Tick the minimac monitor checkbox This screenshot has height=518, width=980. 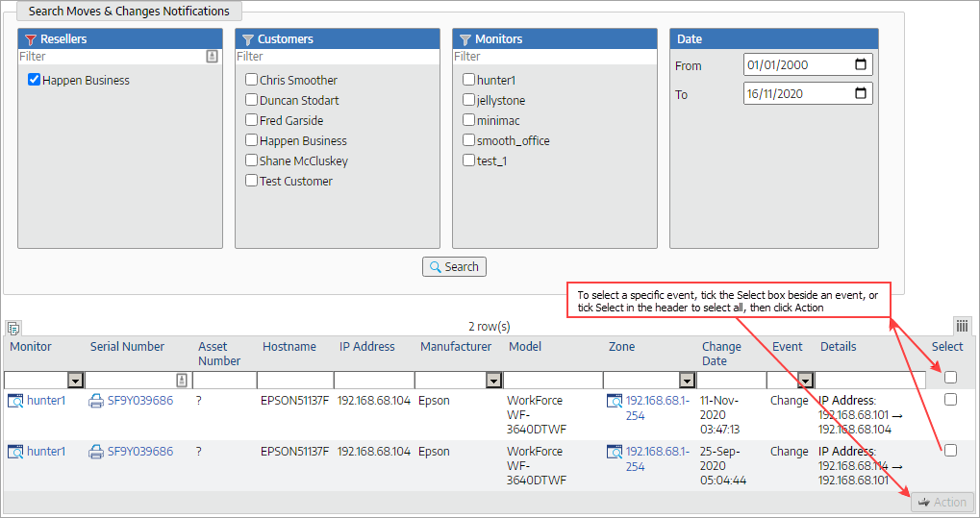(468, 119)
